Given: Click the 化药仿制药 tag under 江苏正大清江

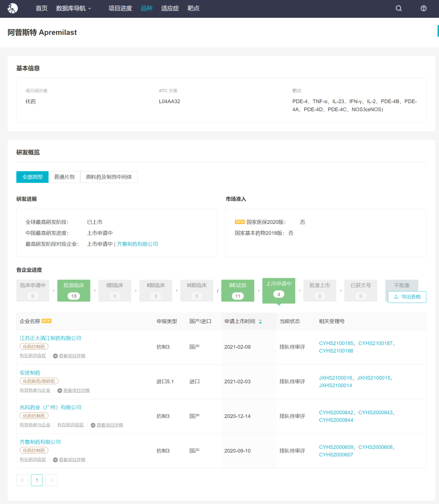Looking at the screenshot, I should (34, 347).
